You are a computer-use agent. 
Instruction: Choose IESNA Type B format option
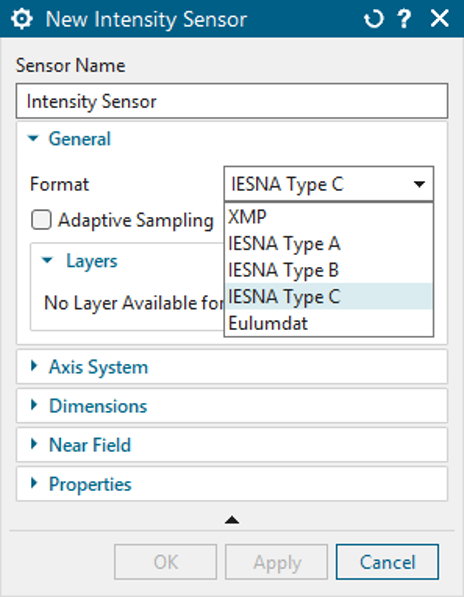[x=328, y=270]
